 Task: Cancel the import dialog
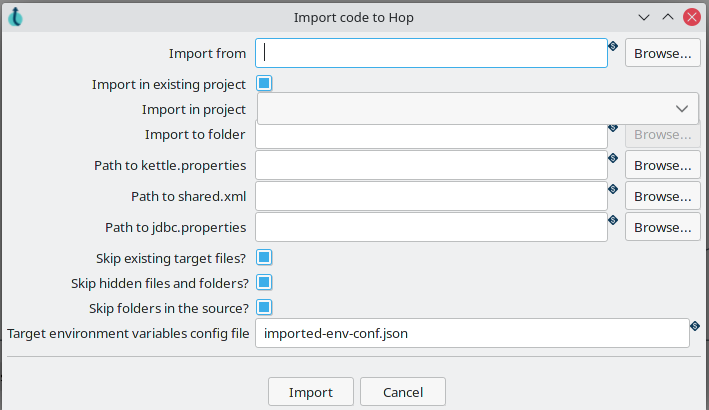click(402, 391)
